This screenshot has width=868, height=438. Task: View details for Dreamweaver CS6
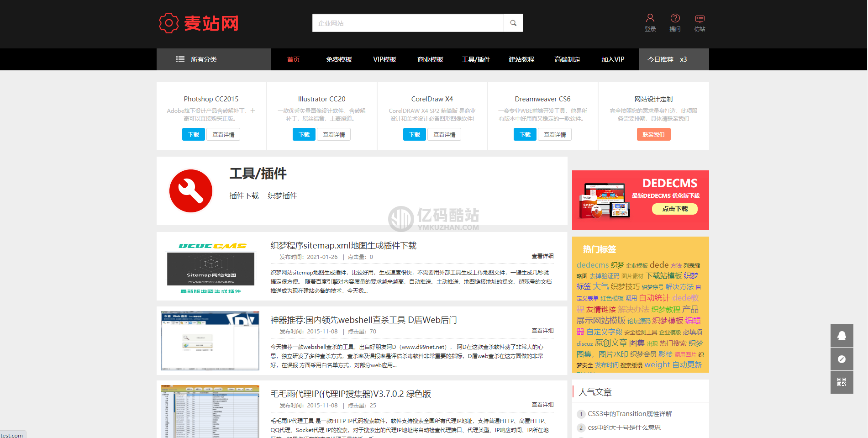coord(555,134)
